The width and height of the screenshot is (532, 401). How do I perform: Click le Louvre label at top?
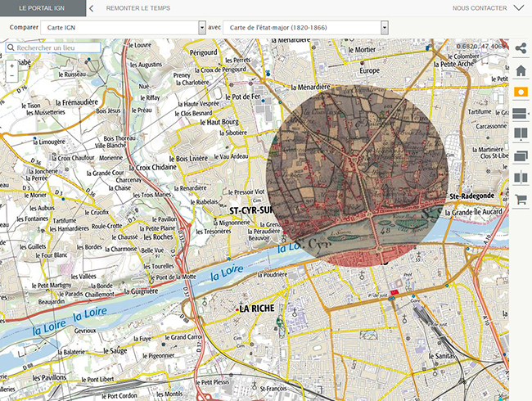tap(140, 45)
